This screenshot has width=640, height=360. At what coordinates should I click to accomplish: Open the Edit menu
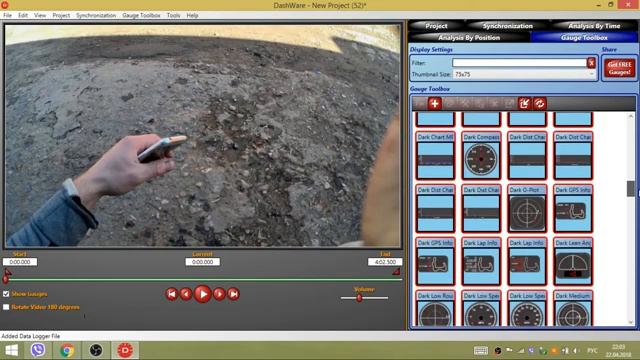pyautogui.click(x=23, y=15)
